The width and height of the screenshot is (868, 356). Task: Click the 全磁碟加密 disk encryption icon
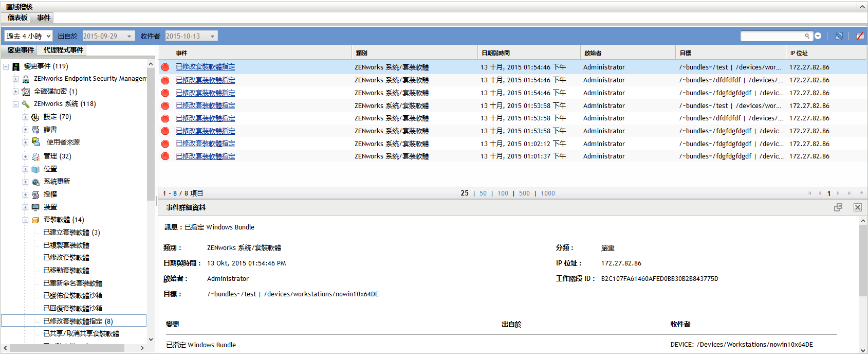(x=26, y=92)
